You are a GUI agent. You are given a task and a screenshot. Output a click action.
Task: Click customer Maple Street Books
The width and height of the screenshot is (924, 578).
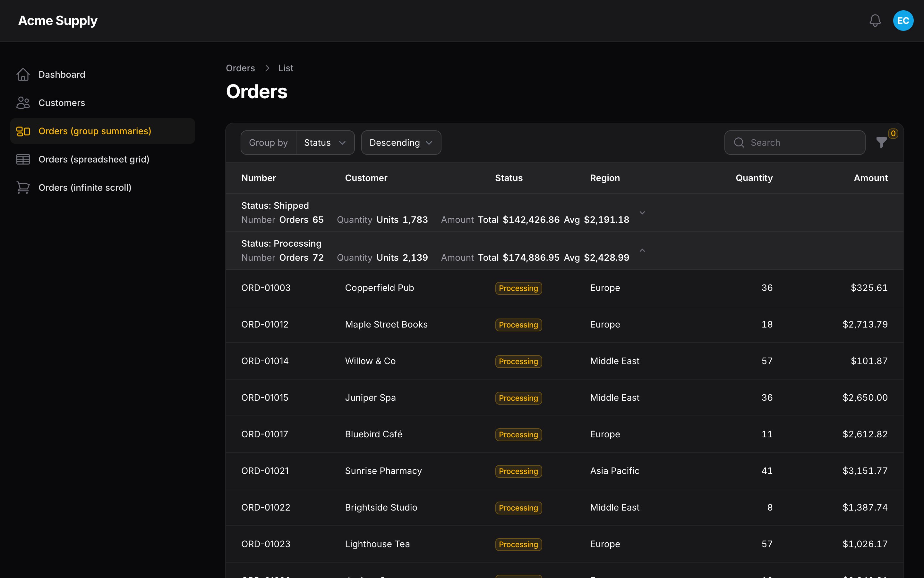coord(386,325)
